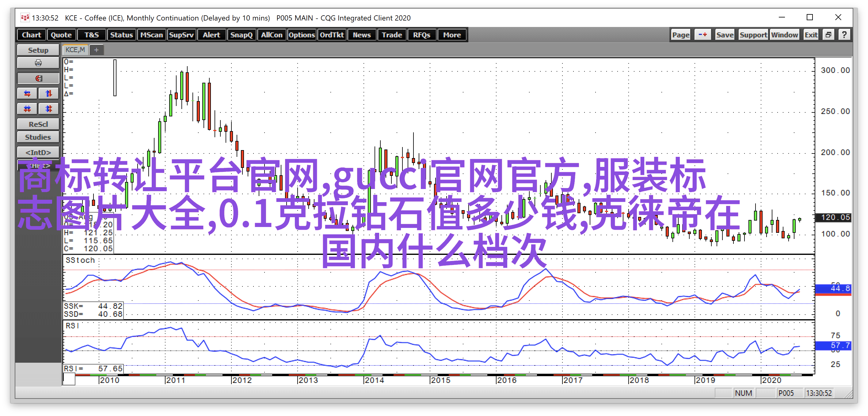Click the horizontal expand arrows icon

(27, 93)
